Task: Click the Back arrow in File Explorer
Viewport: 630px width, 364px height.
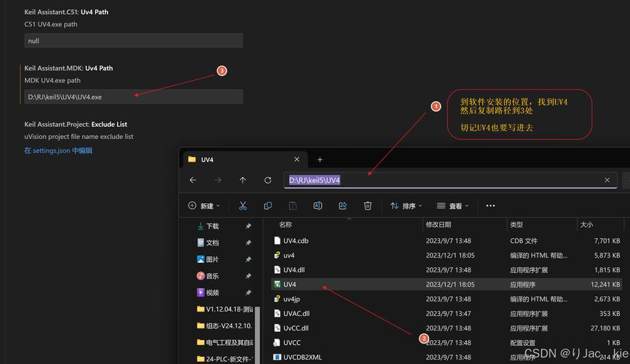Action: 193,180
